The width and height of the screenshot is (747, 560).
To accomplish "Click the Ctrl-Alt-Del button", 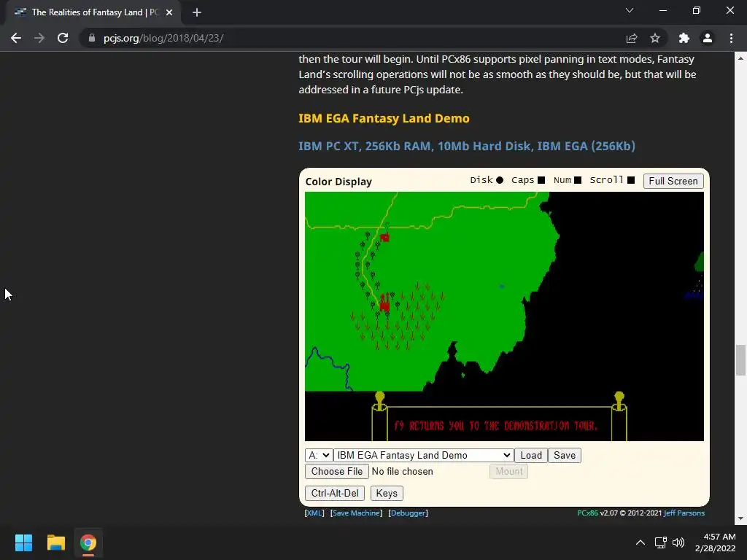I will 335,494.
